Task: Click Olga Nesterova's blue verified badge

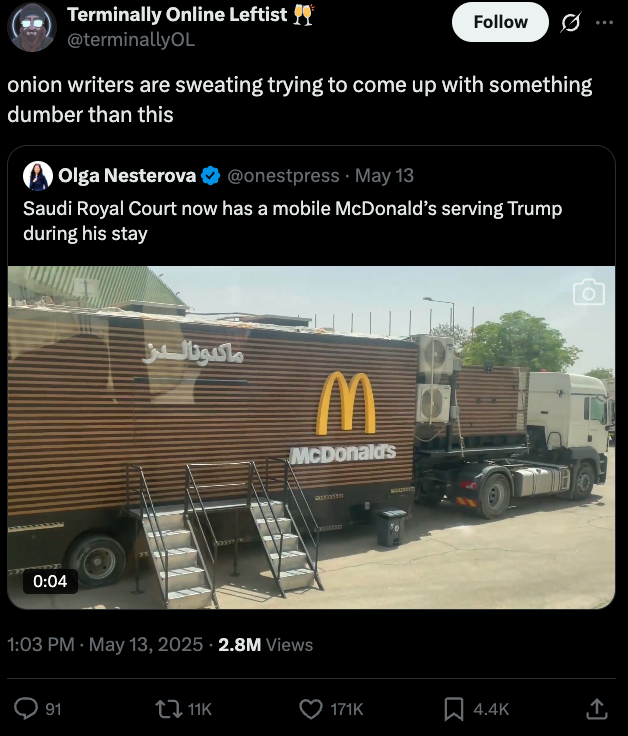Action: click(210, 176)
